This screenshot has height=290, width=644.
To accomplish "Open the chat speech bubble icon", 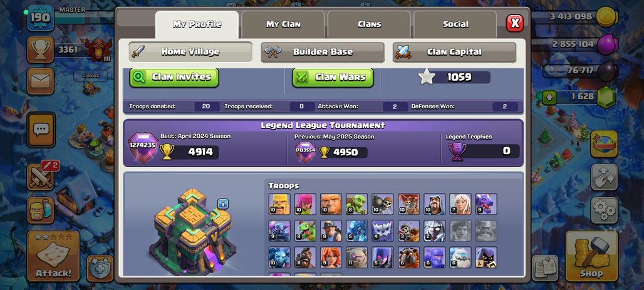I will (x=41, y=130).
